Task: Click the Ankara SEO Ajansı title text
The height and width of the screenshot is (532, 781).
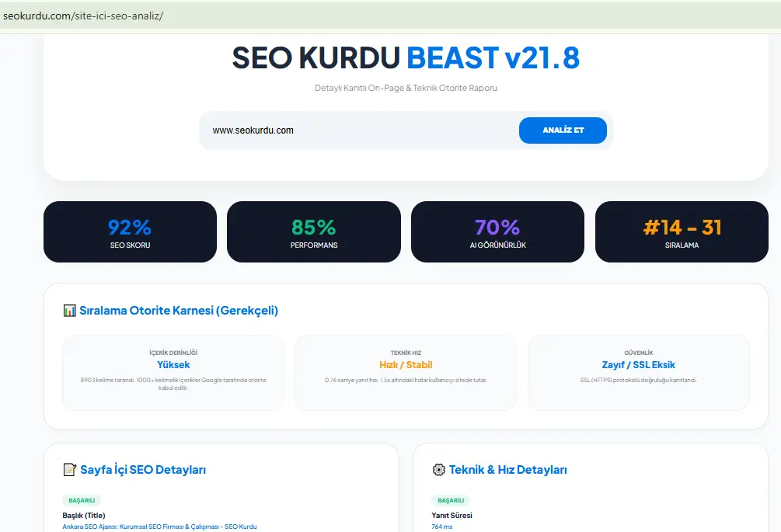Action: [x=159, y=527]
